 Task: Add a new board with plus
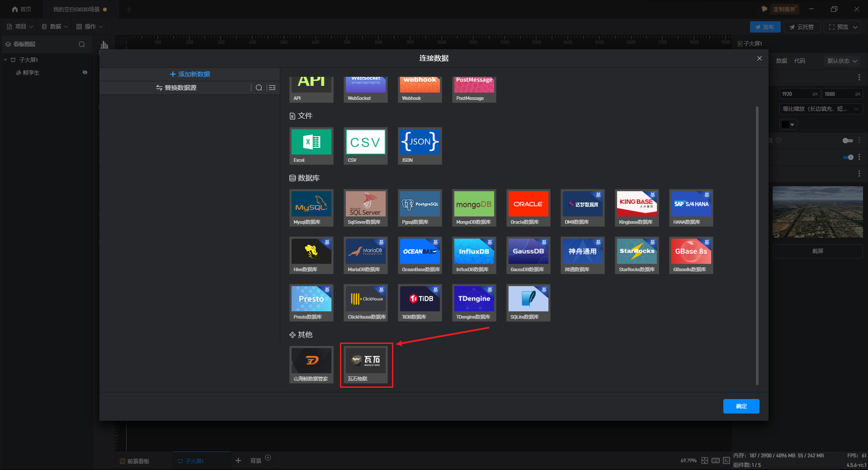pyautogui.click(x=238, y=461)
